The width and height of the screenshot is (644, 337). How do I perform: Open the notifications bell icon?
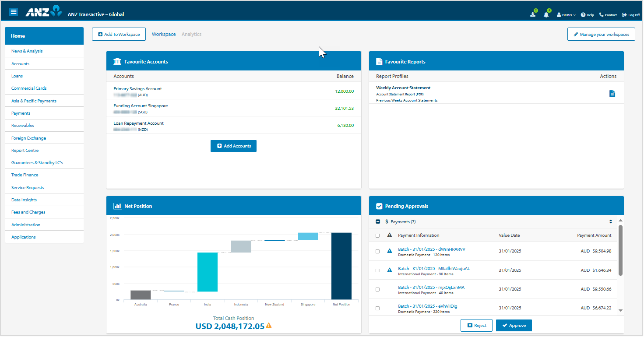point(546,14)
